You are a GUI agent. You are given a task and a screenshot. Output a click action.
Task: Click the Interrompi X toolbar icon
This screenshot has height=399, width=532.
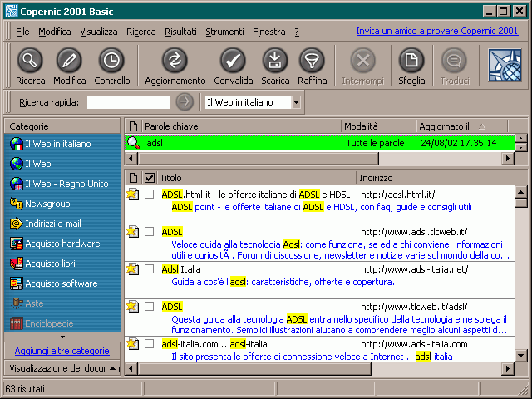pos(363,61)
